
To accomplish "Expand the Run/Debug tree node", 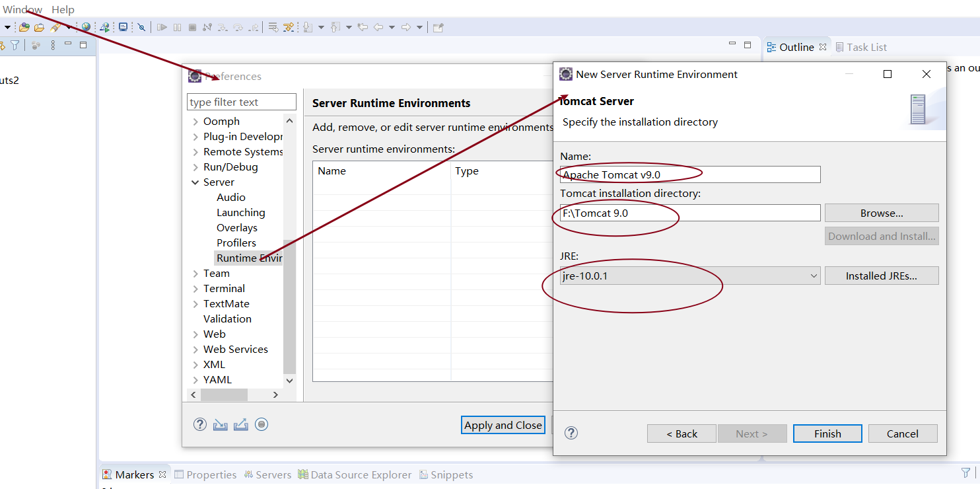I will [195, 167].
